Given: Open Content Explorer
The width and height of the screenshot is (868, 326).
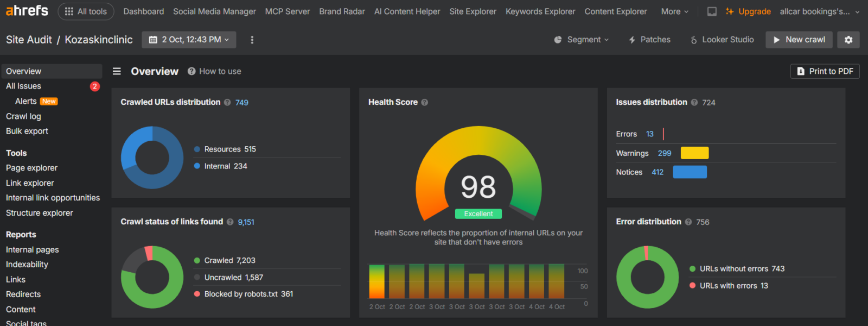Looking at the screenshot, I should (x=616, y=11).
